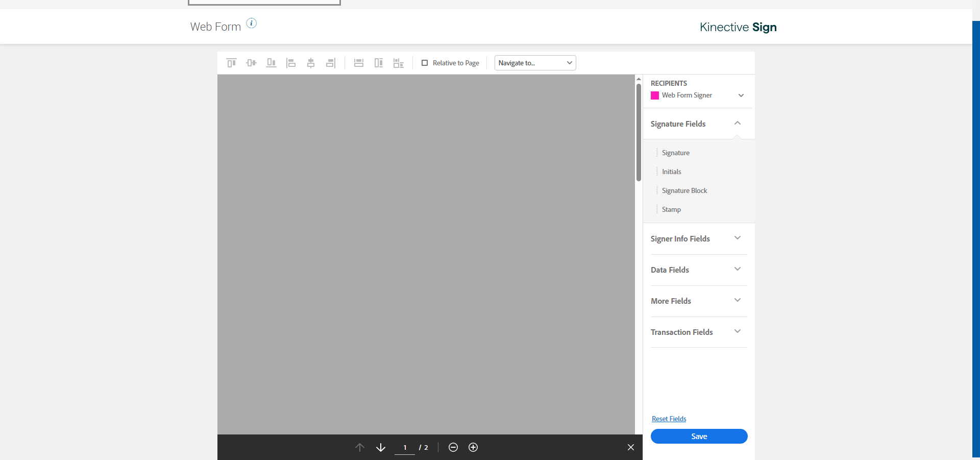Zoom out with the minus icon

click(x=453, y=447)
